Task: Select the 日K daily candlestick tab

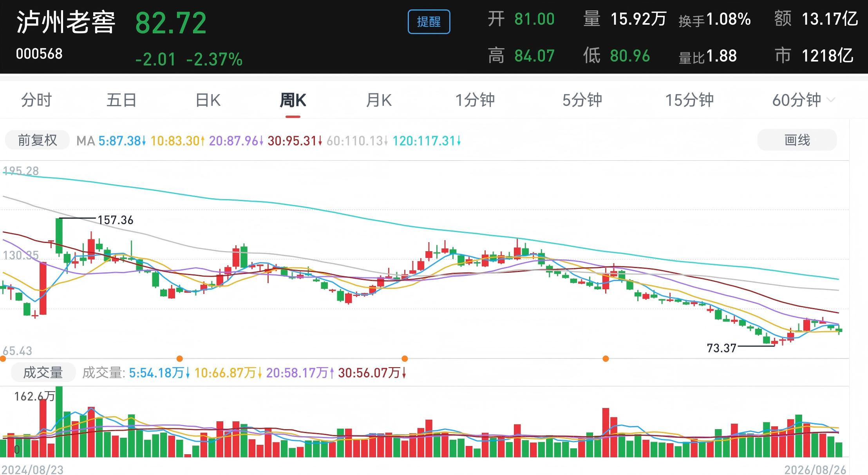Action: (x=208, y=100)
